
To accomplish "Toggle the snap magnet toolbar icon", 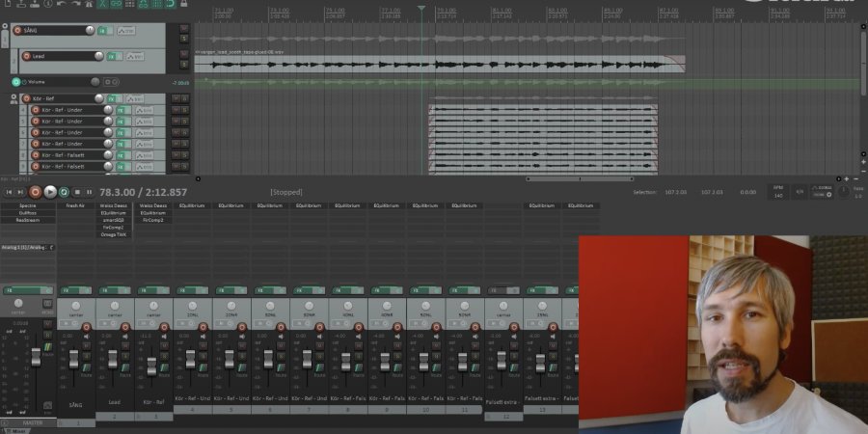I will coord(170,3).
